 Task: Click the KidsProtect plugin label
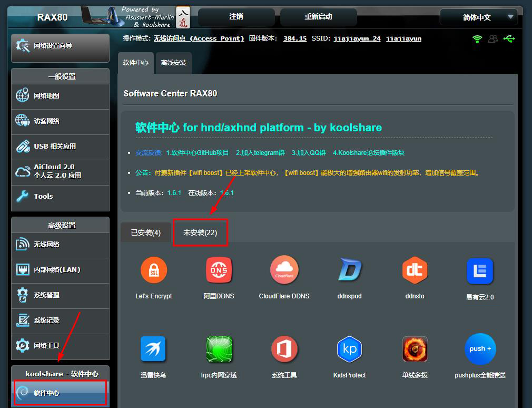pos(349,375)
